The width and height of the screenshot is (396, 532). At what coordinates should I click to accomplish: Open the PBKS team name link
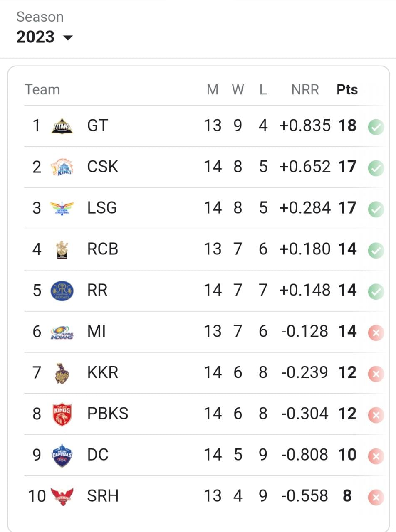pyautogui.click(x=108, y=414)
